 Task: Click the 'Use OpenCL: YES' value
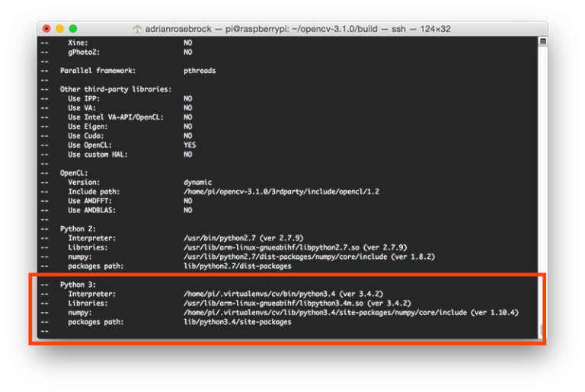(190, 145)
